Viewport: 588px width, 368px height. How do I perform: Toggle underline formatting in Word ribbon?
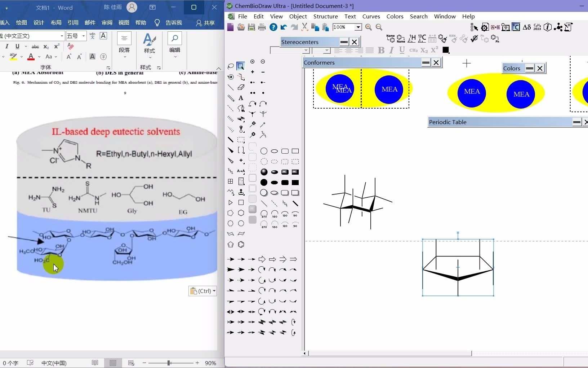17,46
